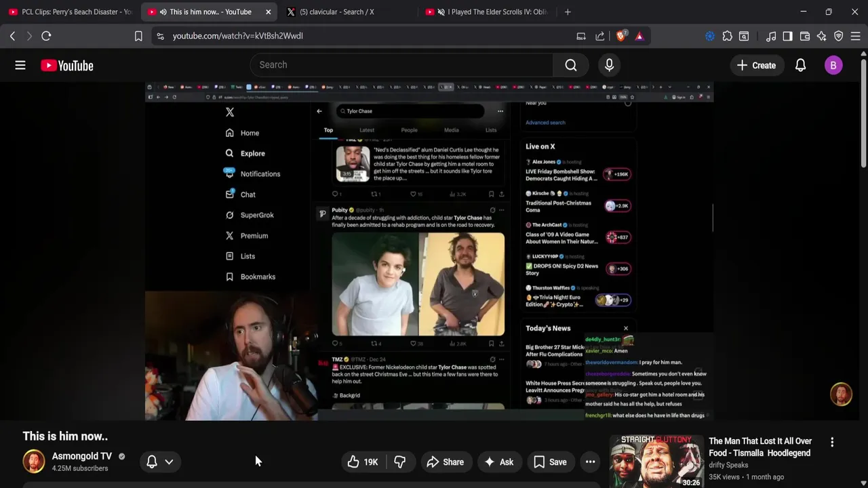This screenshot has height=488, width=868.
Task: Switch to PCL Clips: Perry's Beach Disaster tab
Action: 70,12
